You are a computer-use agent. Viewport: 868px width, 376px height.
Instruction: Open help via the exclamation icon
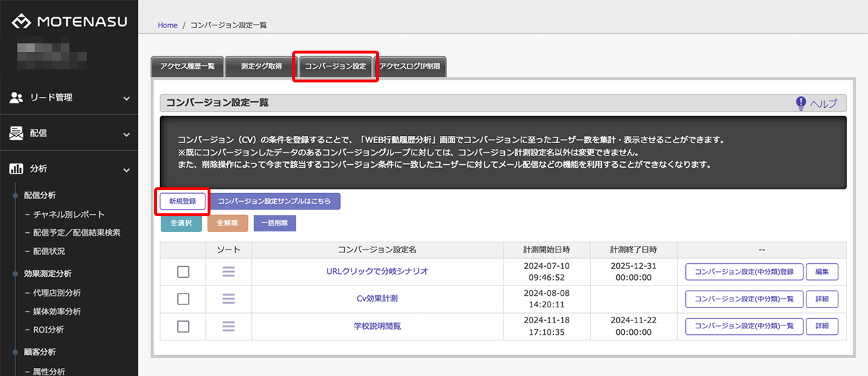(801, 103)
